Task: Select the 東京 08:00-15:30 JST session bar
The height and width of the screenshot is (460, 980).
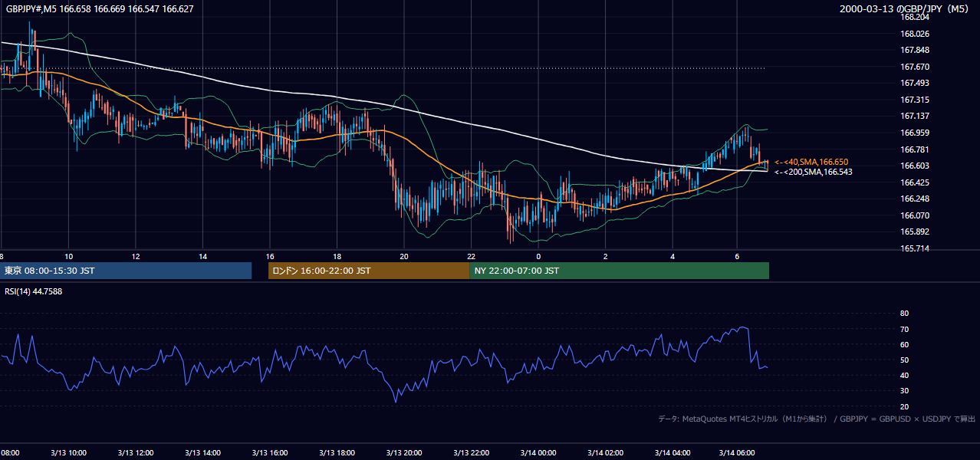Action: point(126,271)
